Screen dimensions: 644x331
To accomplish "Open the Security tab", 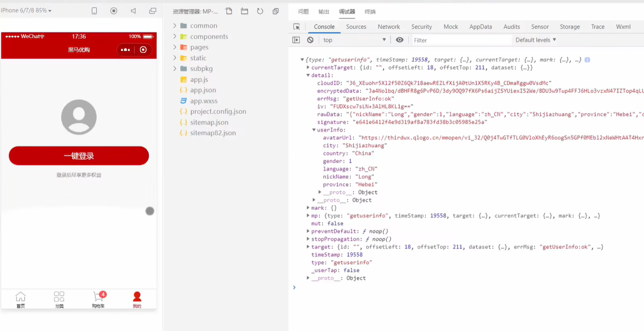I will pos(421,27).
